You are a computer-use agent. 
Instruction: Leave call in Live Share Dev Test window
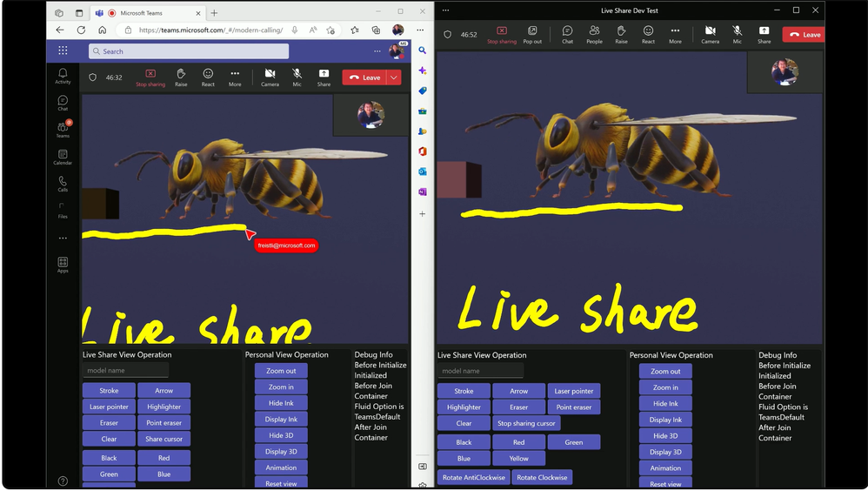coord(804,34)
